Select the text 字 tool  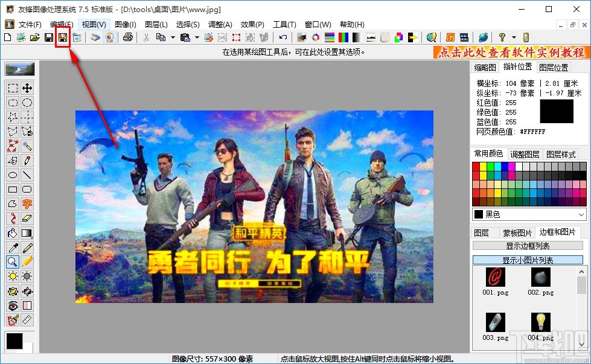[x=27, y=204]
